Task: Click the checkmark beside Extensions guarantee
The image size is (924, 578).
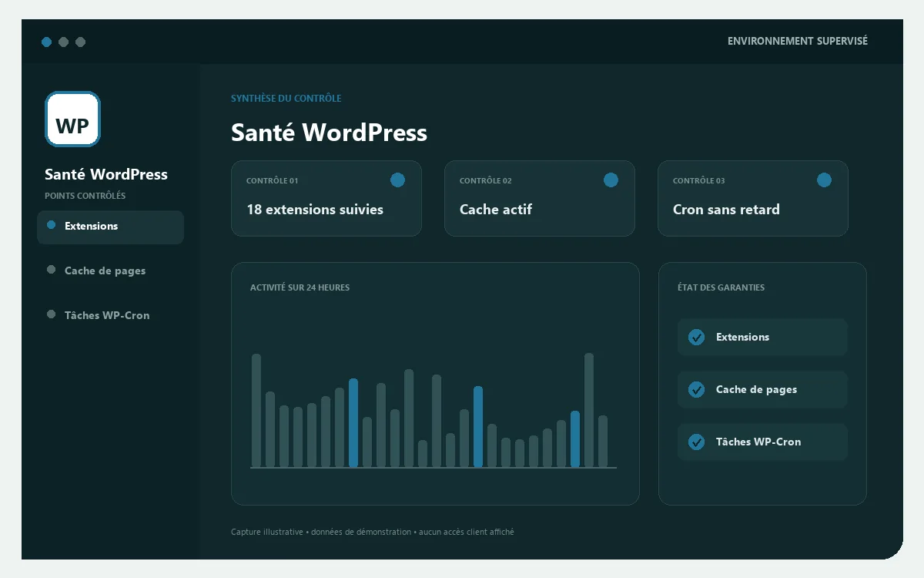Action: pyautogui.click(x=696, y=337)
